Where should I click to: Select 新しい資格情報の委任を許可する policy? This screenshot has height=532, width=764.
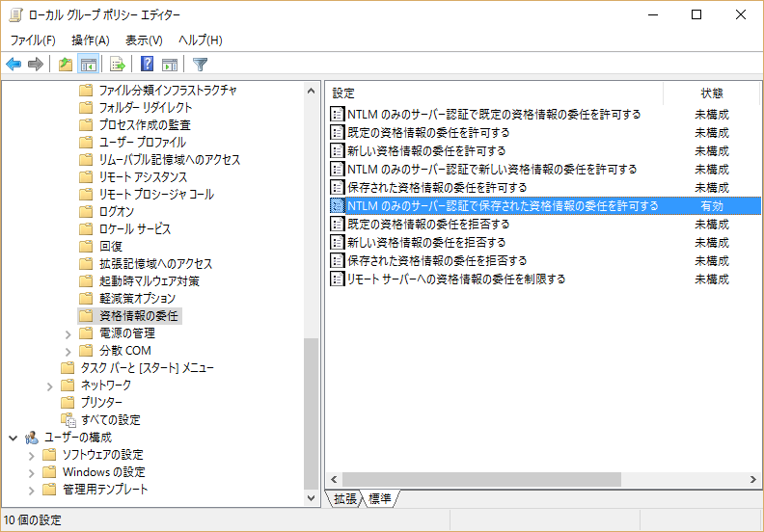426,151
